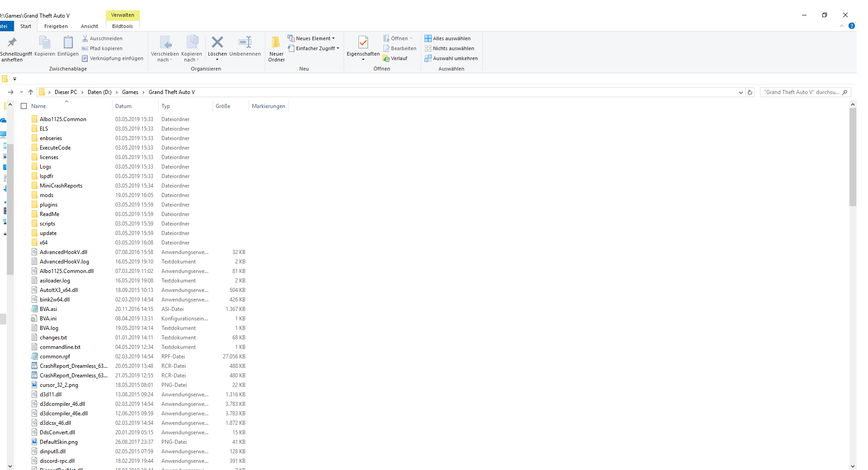The width and height of the screenshot is (868, 470).
Task: Open the Freigeben ribbon tab
Action: [56, 26]
